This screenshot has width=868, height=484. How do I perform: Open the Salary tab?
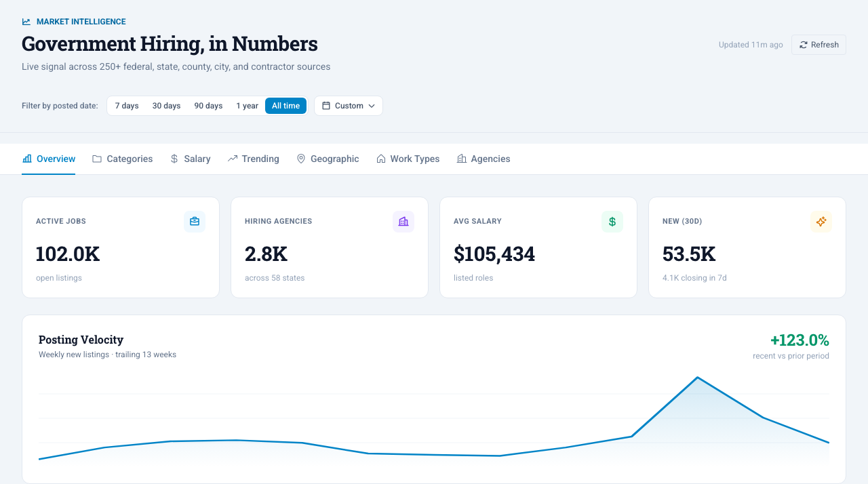pos(190,159)
